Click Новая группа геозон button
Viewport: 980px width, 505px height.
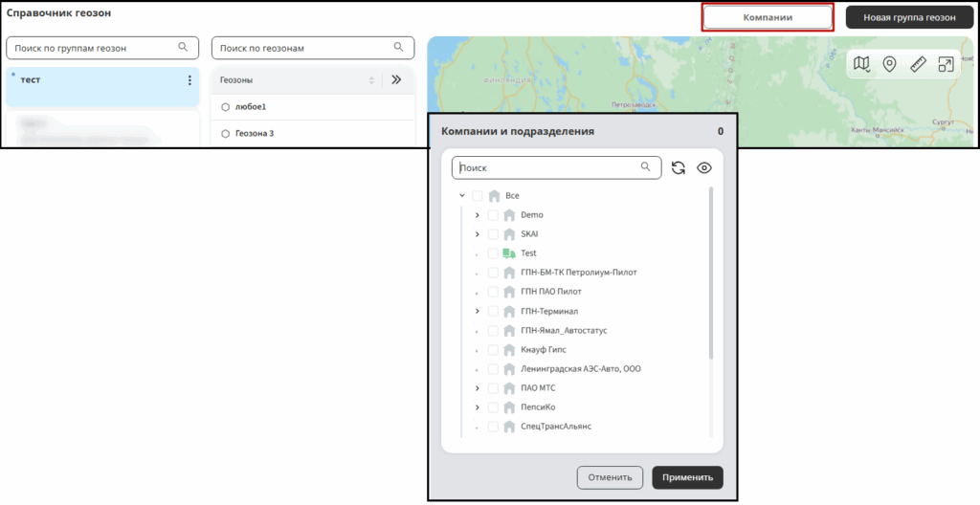[909, 17]
